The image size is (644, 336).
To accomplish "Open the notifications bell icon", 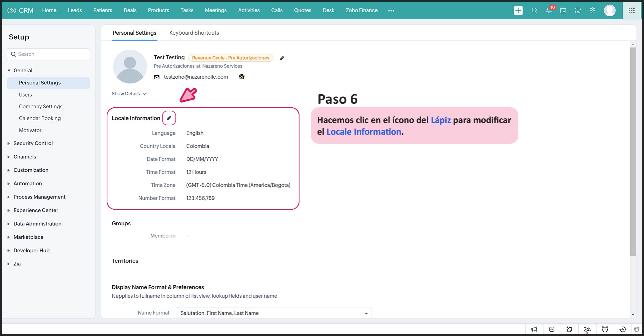I will pos(549,11).
